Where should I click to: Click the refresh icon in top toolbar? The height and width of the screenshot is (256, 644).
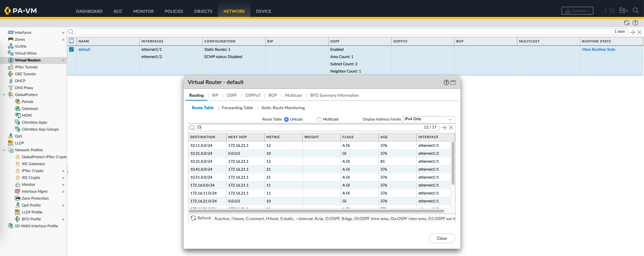click(x=626, y=23)
